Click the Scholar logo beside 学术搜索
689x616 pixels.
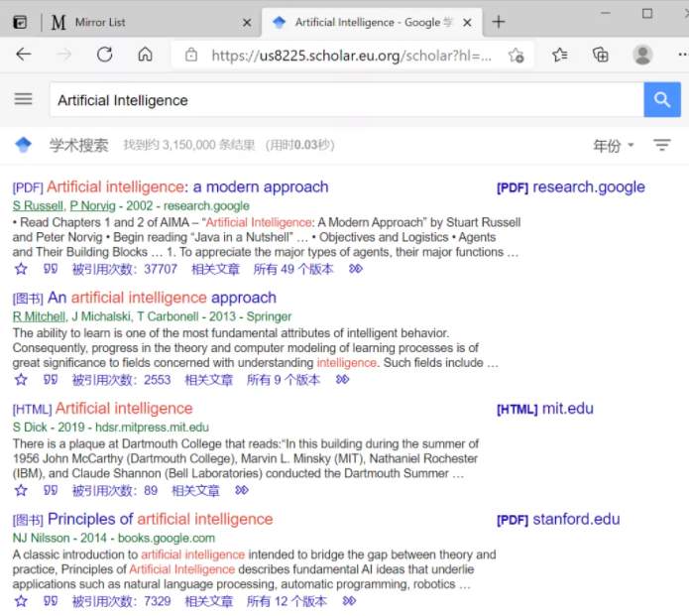tap(23, 145)
